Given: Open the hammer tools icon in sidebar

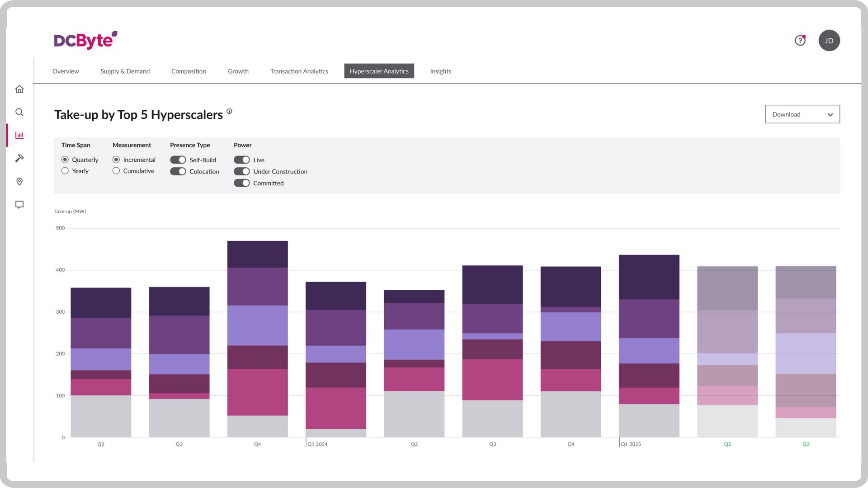Looking at the screenshot, I should (x=19, y=158).
